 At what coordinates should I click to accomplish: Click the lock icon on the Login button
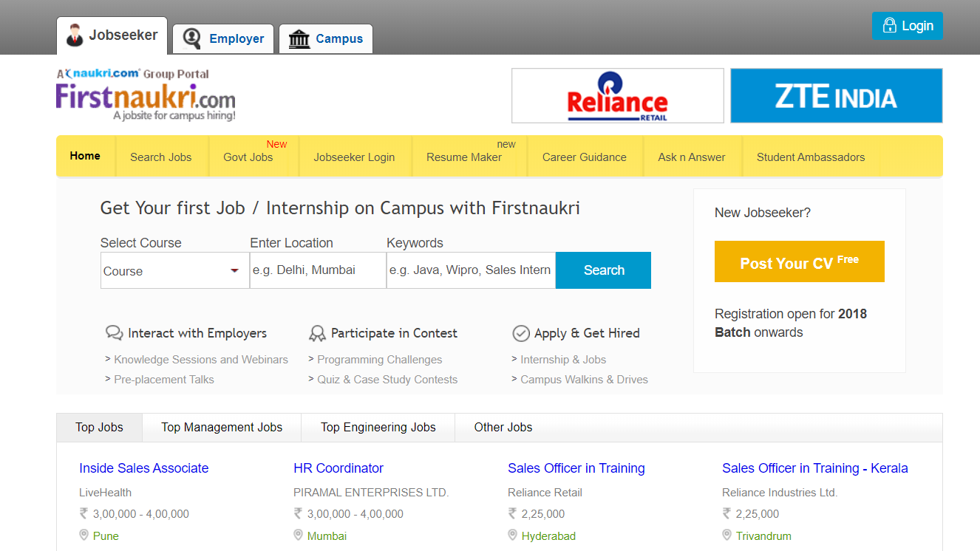click(x=889, y=24)
